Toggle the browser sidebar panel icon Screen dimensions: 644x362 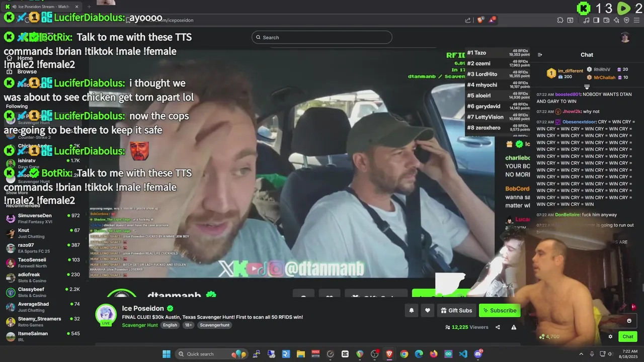point(596,20)
